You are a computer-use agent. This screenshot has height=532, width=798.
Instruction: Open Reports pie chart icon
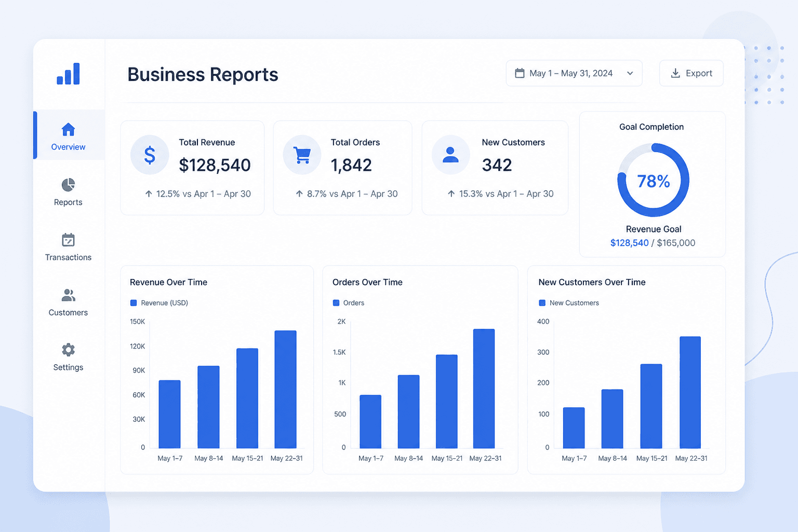68,184
